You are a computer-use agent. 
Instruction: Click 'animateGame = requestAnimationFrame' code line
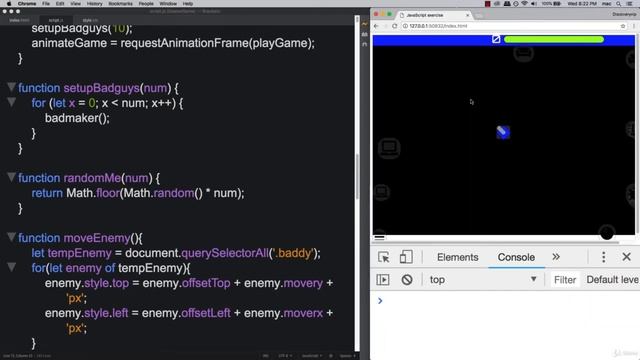tap(173, 43)
